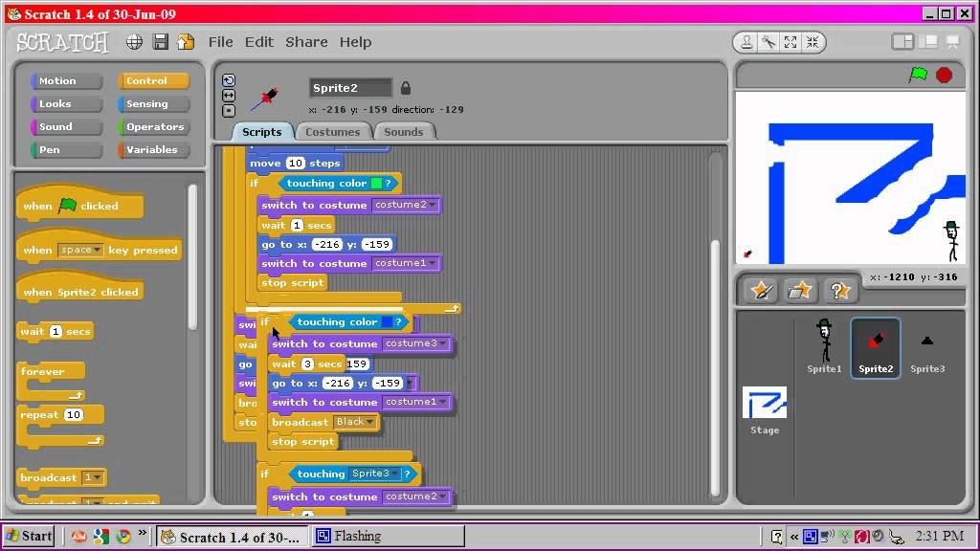Open the Pen blocks category
The image size is (980, 551).
(66, 150)
